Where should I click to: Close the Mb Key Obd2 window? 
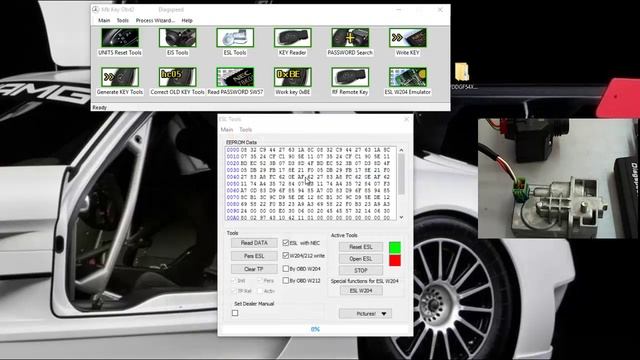click(440, 9)
